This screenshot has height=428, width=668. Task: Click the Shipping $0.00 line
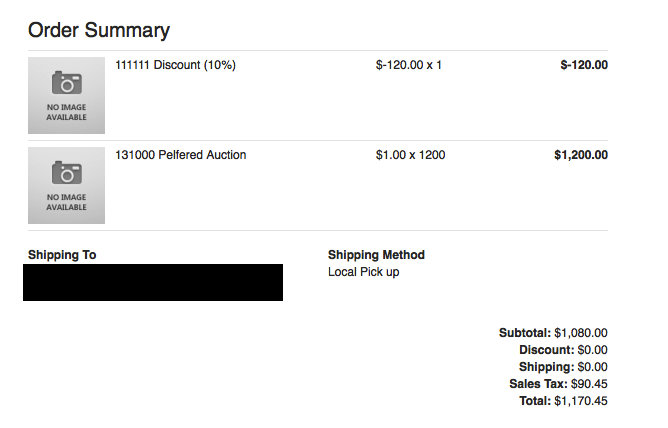pyautogui.click(x=563, y=367)
